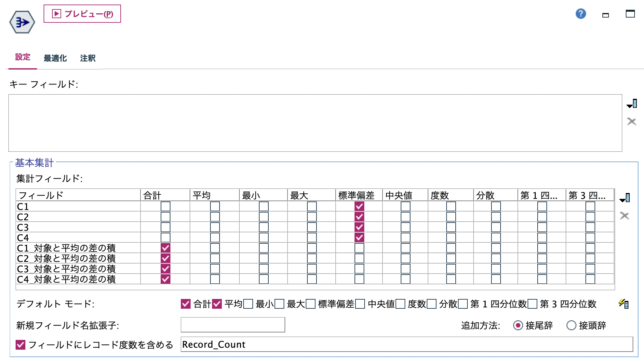Disable フィールドにレコード度数を含める
Image resolution: width=644 pixels, height=362 pixels.
21,345
